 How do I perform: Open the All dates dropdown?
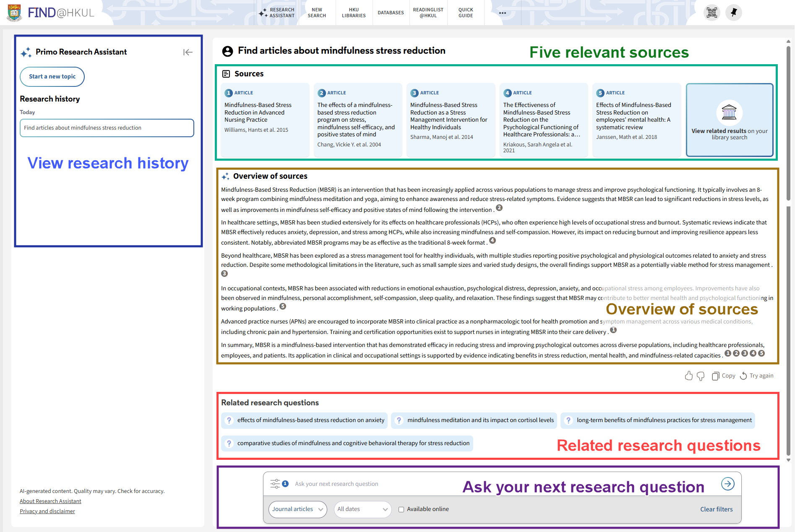point(362,509)
